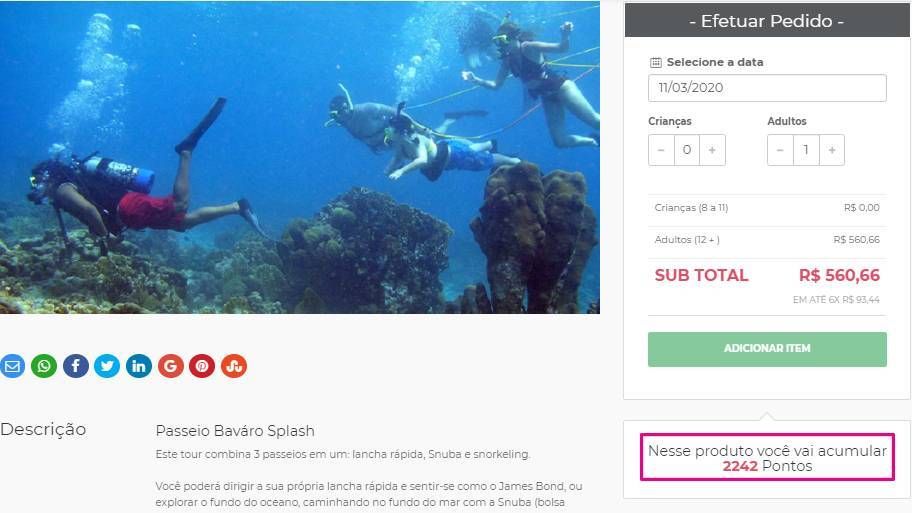Share the tour via email icon
The width and height of the screenshot is (912, 513).
pyautogui.click(x=12, y=366)
